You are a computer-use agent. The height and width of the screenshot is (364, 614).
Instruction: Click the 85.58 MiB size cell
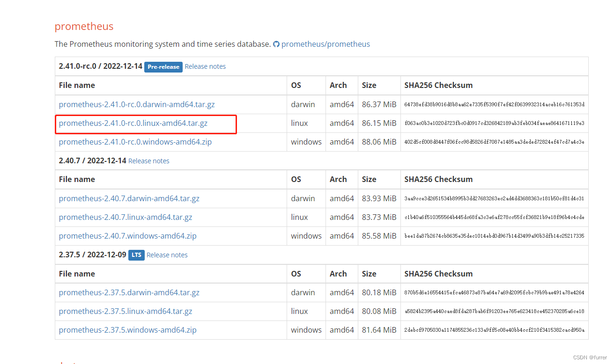coord(379,236)
